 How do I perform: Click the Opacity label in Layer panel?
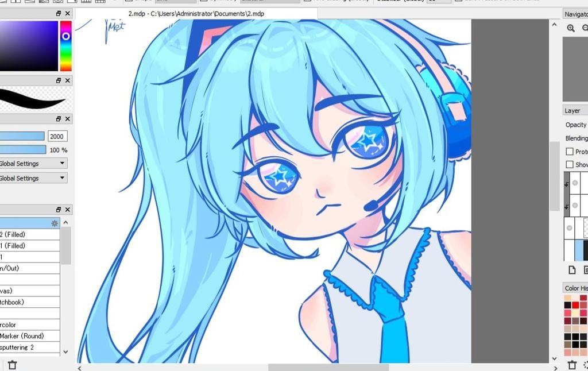(x=576, y=125)
